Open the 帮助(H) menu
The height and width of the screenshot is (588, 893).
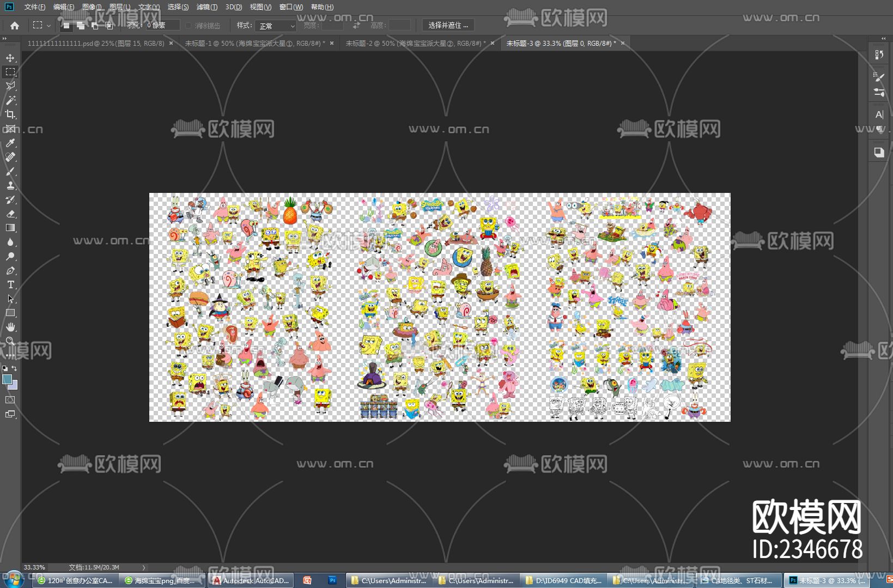point(322,7)
